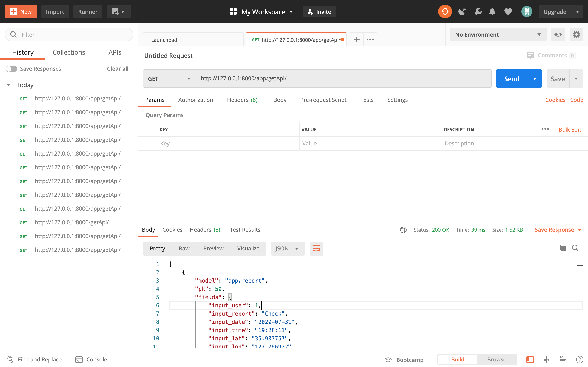588x367 pixels.
Task: Search the response body via magnifier icon
Action: (575, 248)
